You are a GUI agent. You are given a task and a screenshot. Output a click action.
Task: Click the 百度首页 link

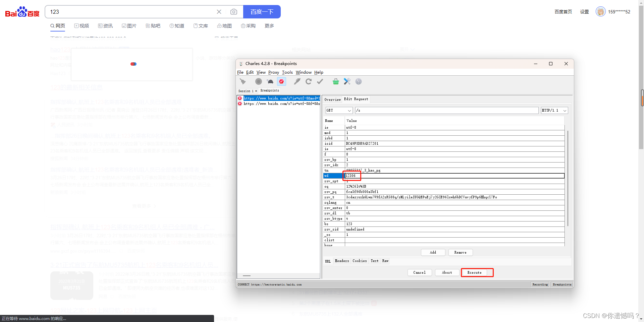point(563,12)
